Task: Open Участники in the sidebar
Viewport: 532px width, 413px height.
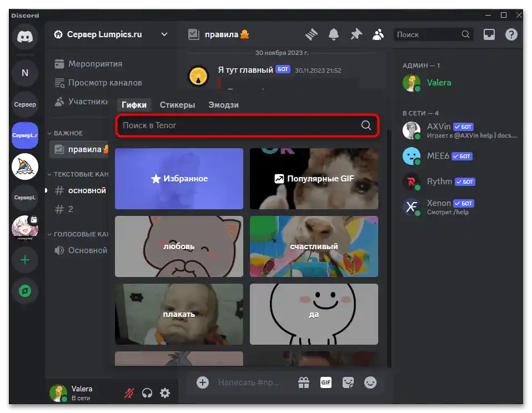Action: pos(81,102)
